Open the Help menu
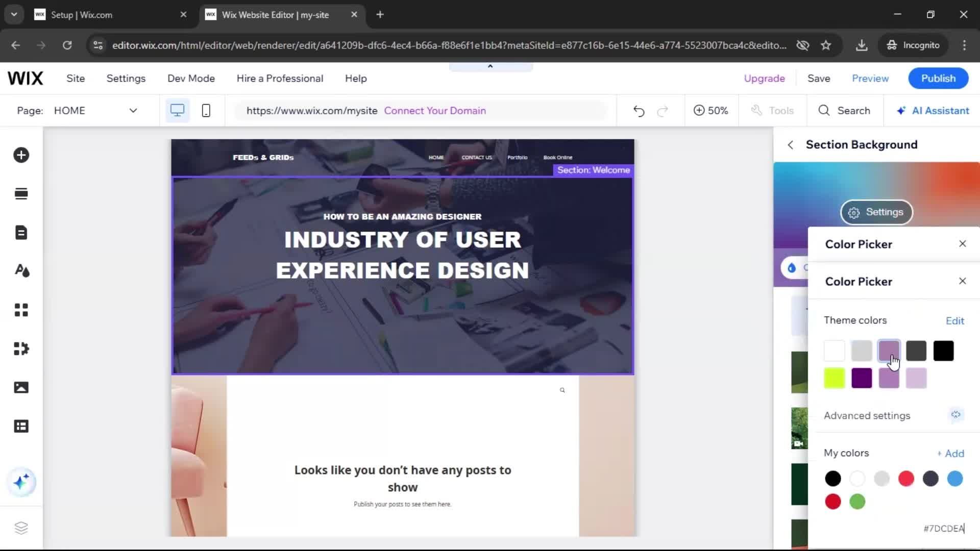980x551 pixels. click(356, 79)
